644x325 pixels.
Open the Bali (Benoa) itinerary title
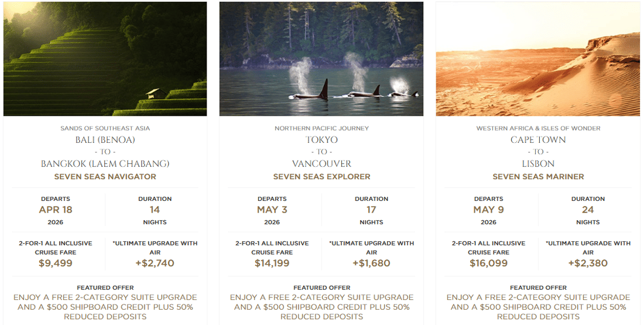pos(105,140)
